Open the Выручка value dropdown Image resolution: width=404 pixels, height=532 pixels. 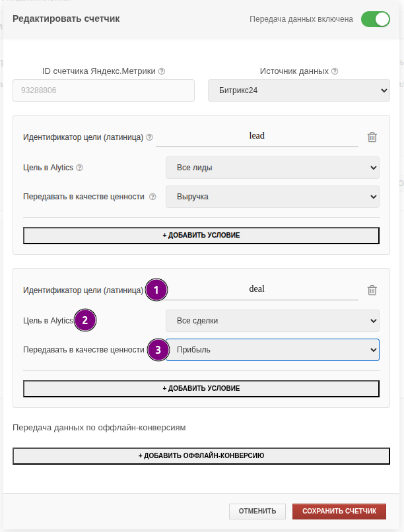[272, 197]
